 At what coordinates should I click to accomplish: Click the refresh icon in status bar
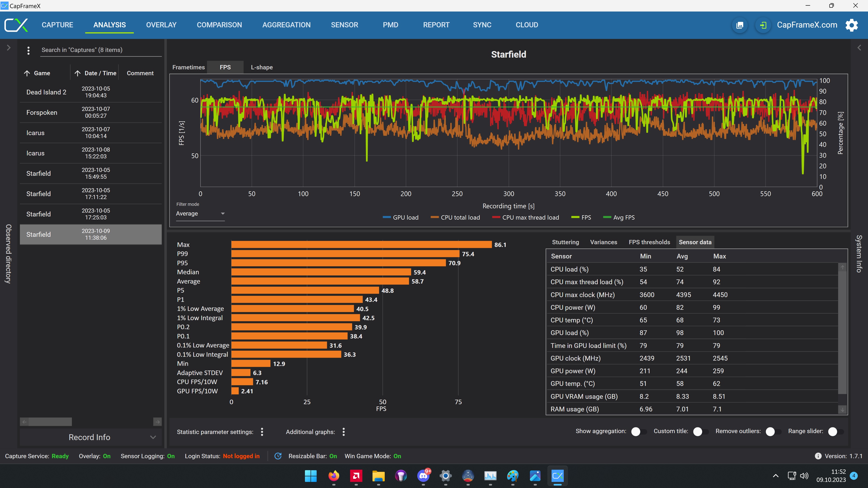point(278,456)
